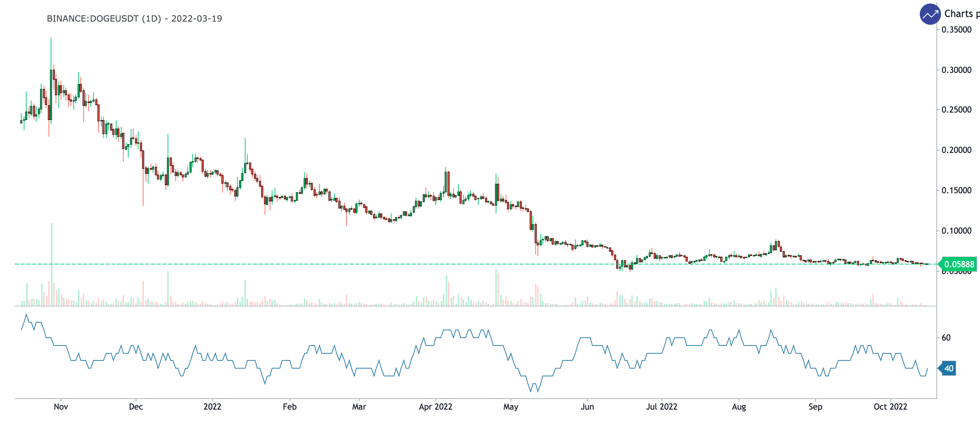Viewport: 980px width, 422px height.
Task: Click the Jun label on time axis
Action: pos(587,407)
